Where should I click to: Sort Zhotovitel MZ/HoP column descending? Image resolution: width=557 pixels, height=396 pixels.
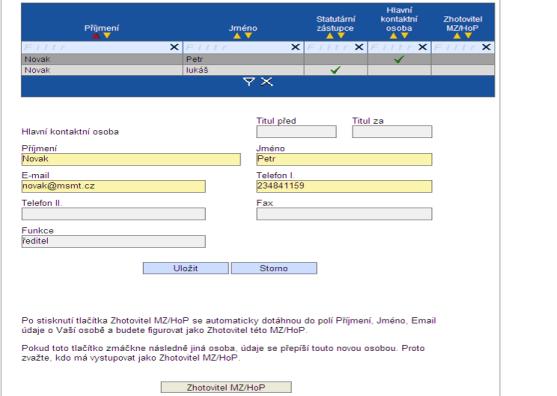tap(468, 36)
